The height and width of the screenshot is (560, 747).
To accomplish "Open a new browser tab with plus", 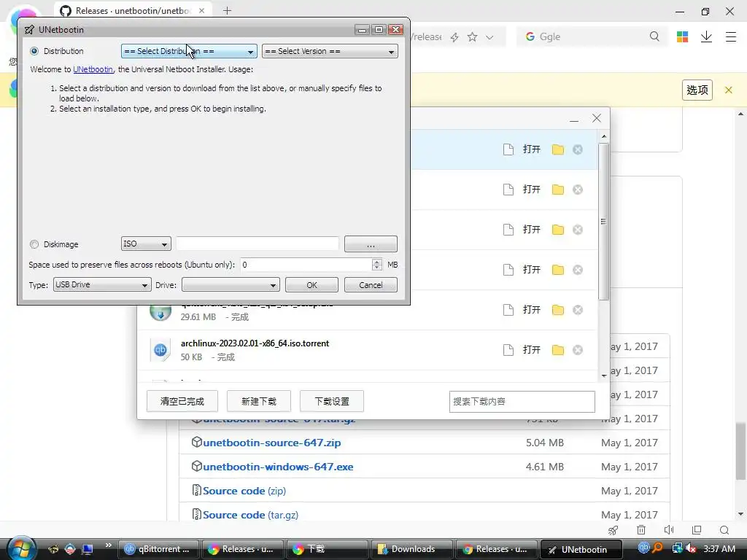I will pos(228,10).
